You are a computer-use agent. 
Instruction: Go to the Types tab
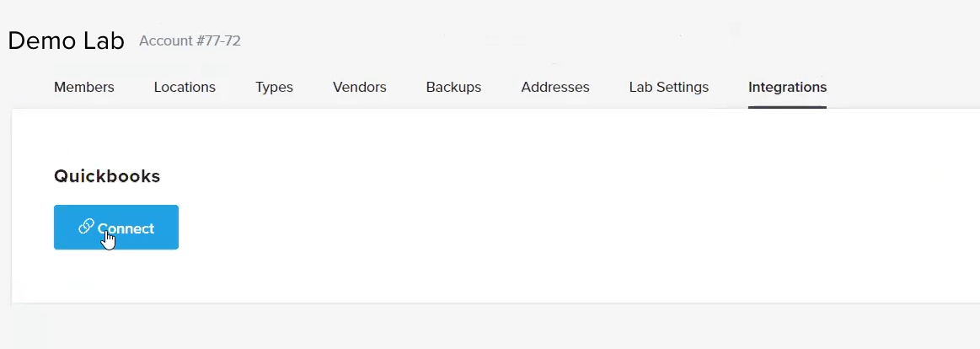(274, 87)
